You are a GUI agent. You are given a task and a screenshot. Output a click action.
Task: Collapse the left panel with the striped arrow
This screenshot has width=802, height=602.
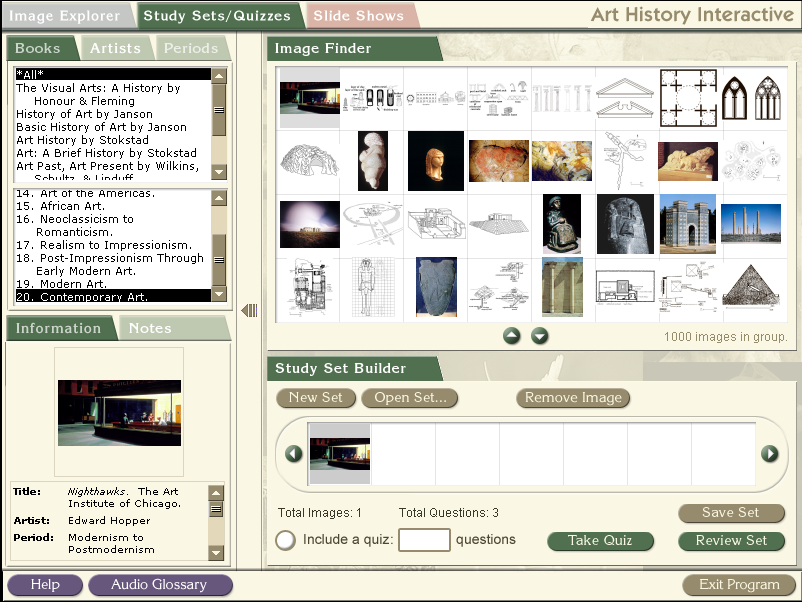(249, 310)
